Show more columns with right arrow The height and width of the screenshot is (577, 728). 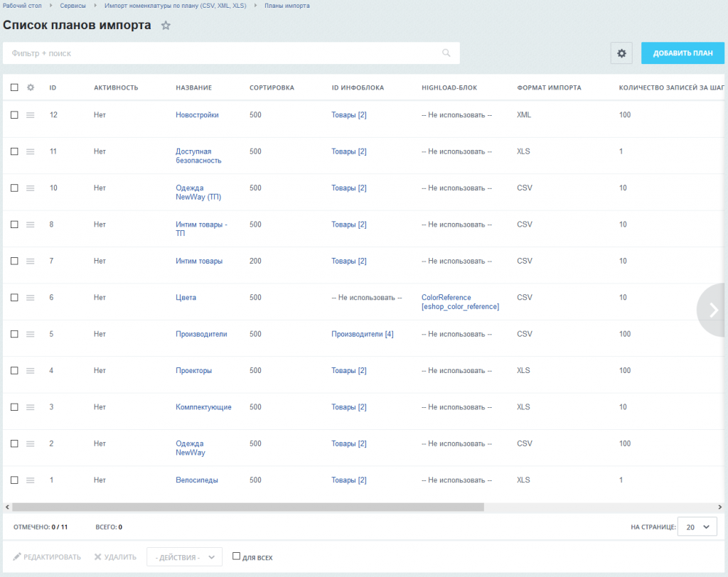(712, 310)
